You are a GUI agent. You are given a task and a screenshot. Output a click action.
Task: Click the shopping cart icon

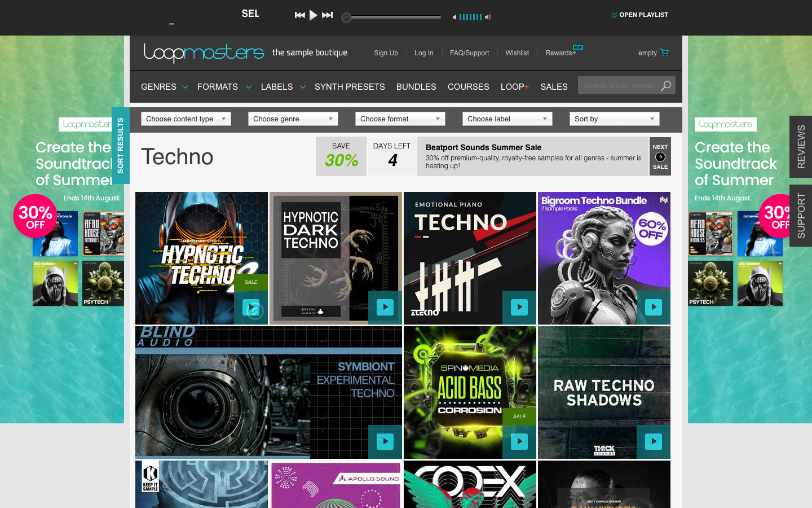[x=664, y=52]
